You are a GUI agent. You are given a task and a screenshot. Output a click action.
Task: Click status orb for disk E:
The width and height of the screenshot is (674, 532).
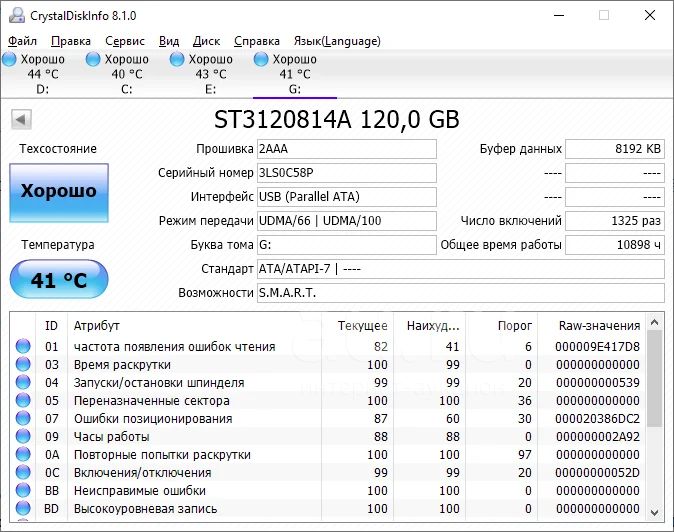(x=177, y=59)
